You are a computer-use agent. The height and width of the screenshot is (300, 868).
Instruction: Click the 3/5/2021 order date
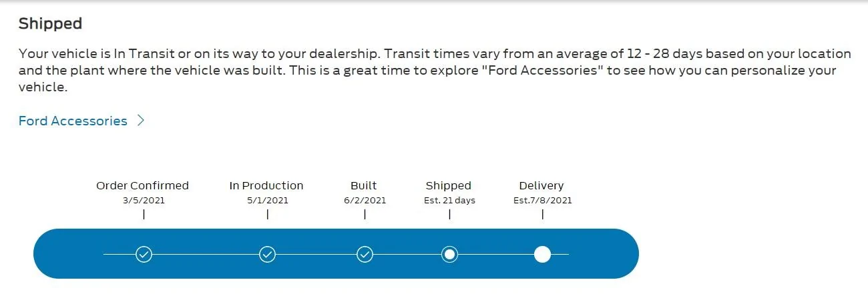click(144, 200)
